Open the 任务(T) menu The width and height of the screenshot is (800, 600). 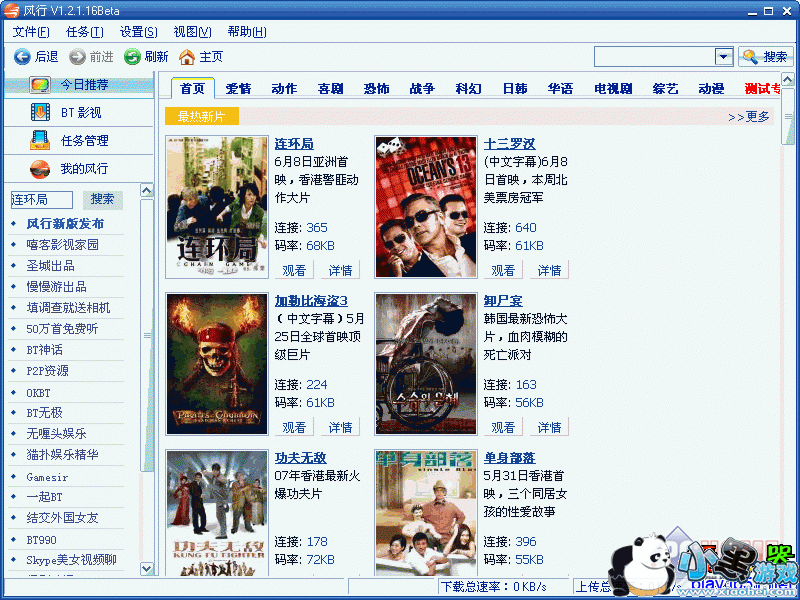click(85, 32)
